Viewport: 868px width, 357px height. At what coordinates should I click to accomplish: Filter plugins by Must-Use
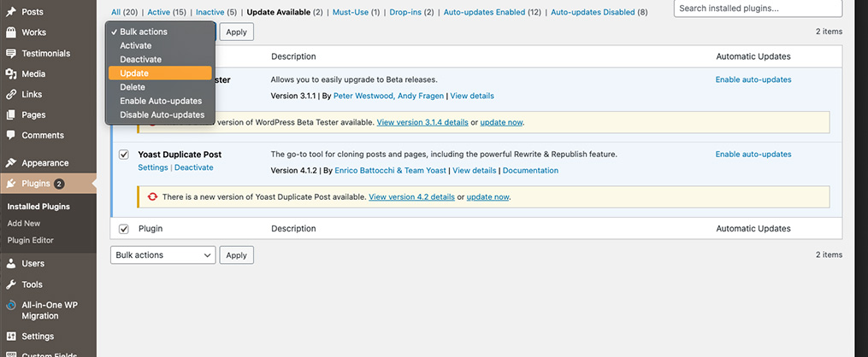[356, 12]
